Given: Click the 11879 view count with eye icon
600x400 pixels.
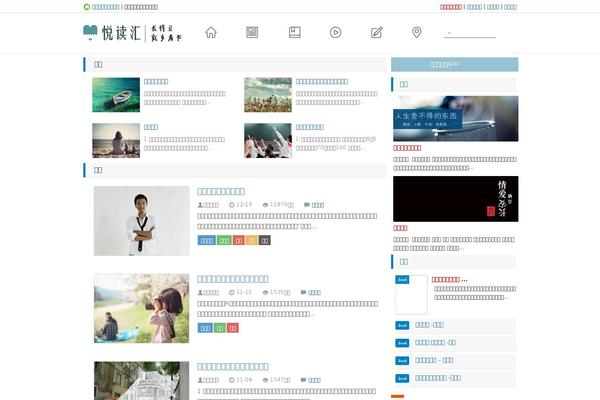Looking at the screenshot, I should (x=278, y=205).
